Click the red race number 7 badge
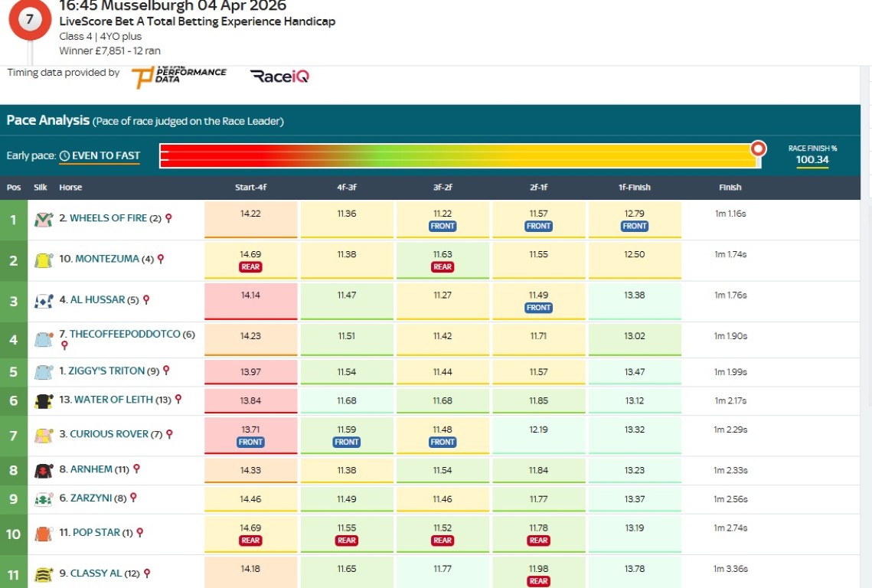This screenshot has height=588, width=872. [29, 19]
